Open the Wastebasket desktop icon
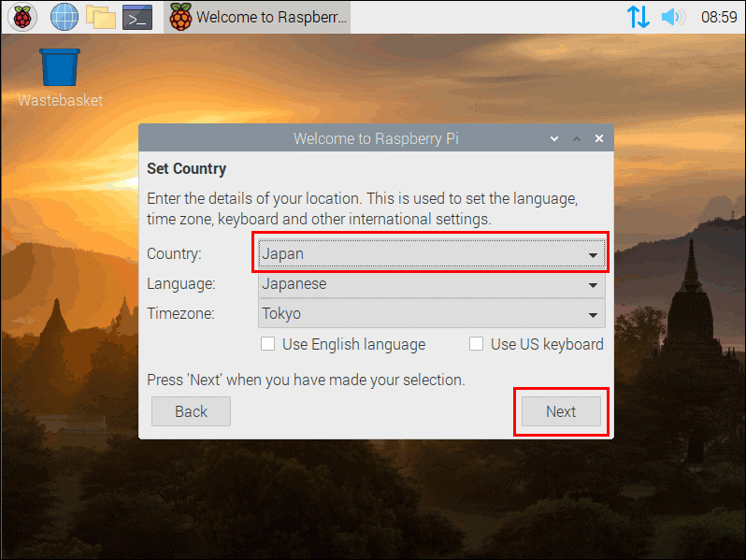The width and height of the screenshot is (746, 560). coord(60,79)
